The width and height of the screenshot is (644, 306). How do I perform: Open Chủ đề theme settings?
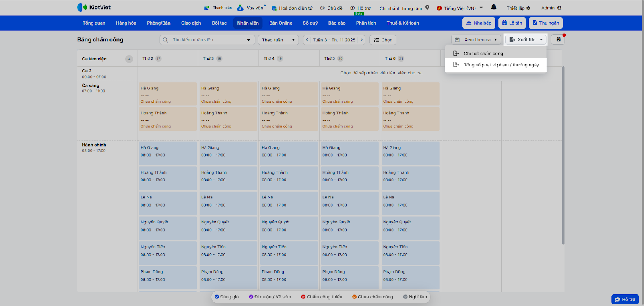click(331, 8)
